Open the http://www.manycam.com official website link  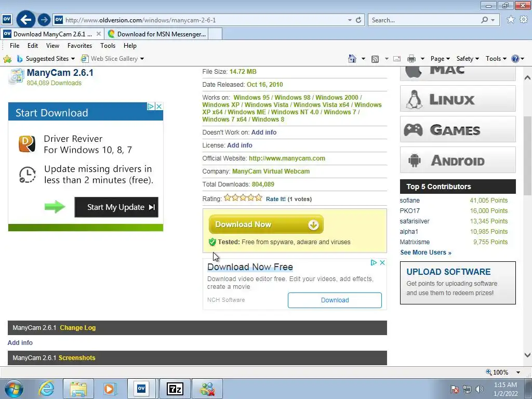[x=287, y=158]
